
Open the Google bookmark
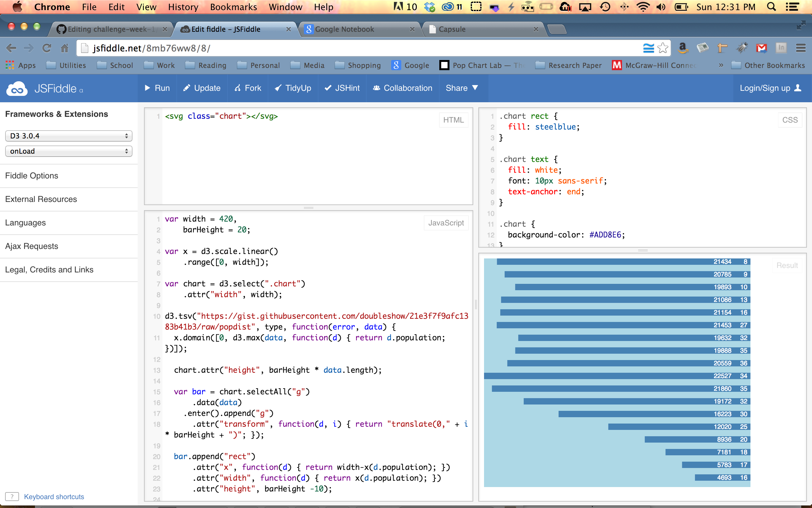(410, 65)
